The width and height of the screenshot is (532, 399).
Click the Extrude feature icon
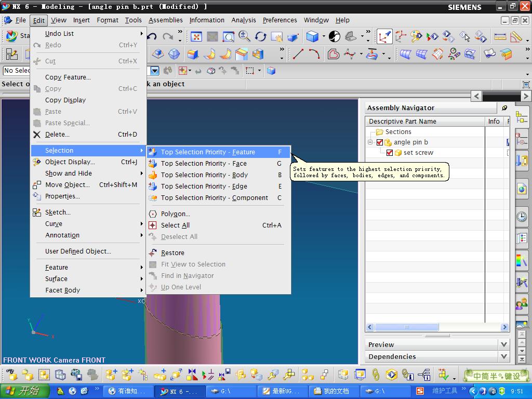point(193,54)
